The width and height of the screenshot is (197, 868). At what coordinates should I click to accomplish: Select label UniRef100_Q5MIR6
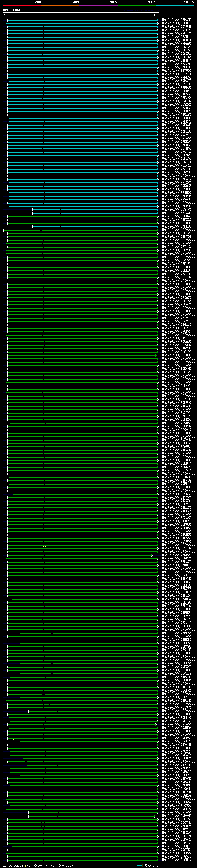coord(176,416)
